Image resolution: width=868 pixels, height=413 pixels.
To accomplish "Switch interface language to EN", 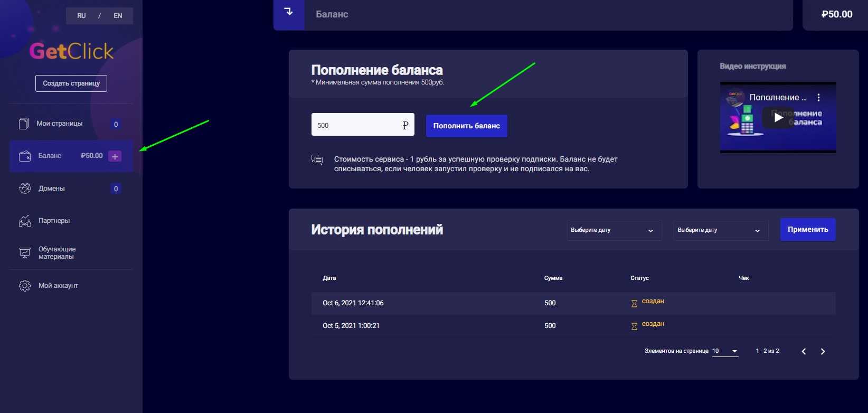I will (118, 16).
